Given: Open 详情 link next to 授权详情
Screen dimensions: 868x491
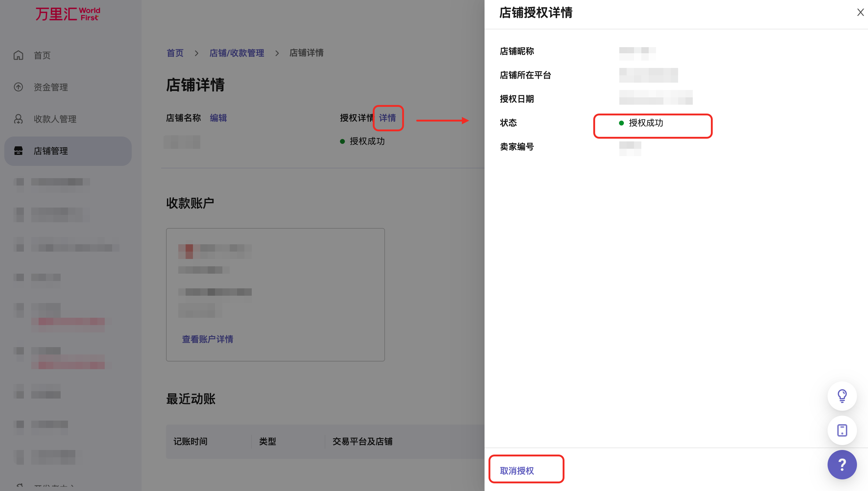Looking at the screenshot, I should click(x=387, y=118).
